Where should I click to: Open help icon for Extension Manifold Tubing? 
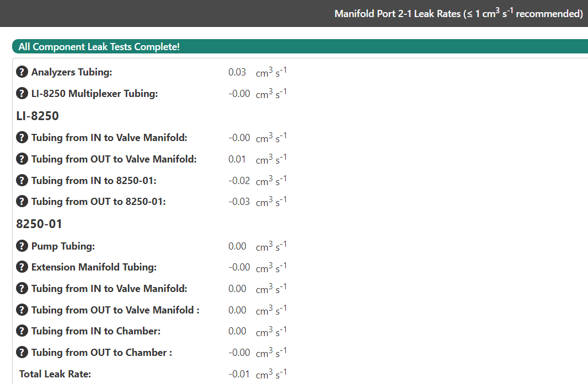point(22,267)
